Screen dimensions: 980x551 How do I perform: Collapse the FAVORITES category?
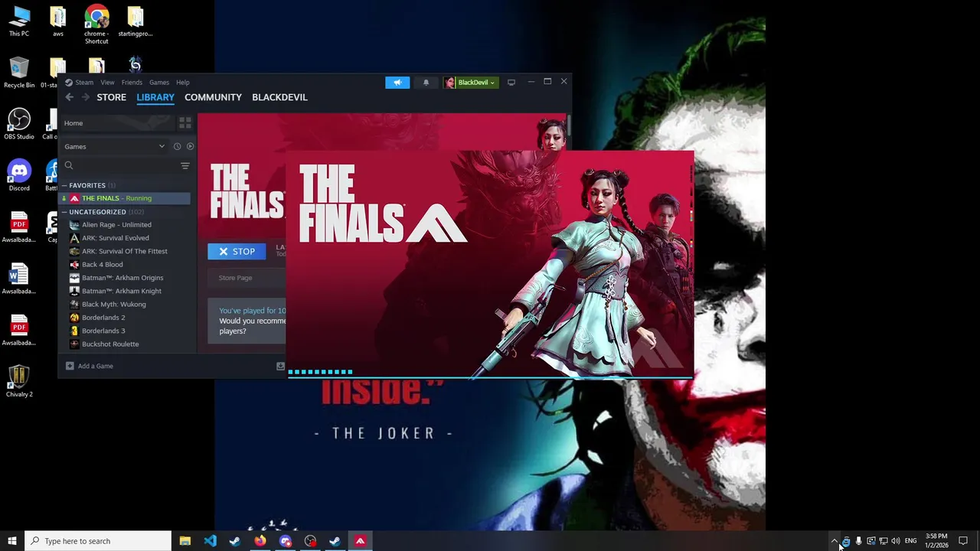pos(64,185)
